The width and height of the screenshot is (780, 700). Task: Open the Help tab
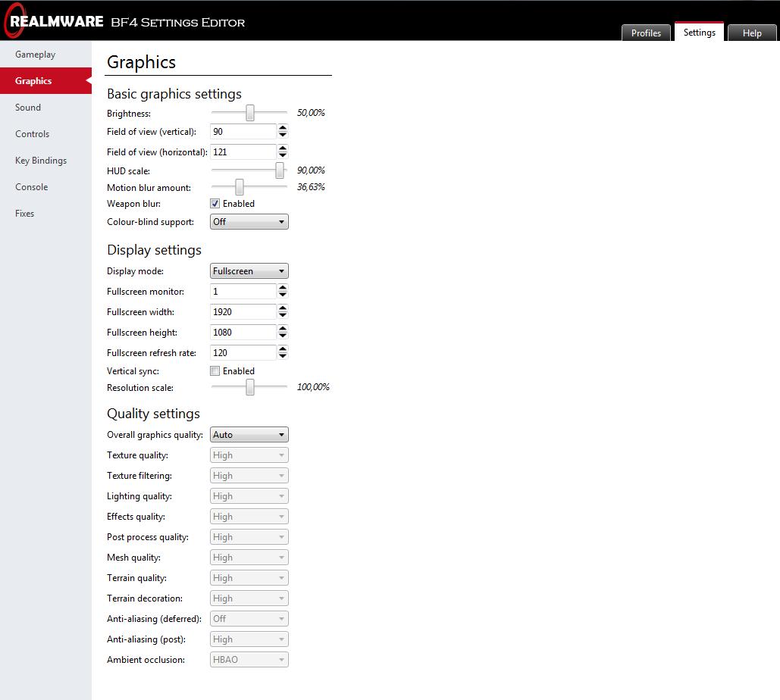[752, 33]
